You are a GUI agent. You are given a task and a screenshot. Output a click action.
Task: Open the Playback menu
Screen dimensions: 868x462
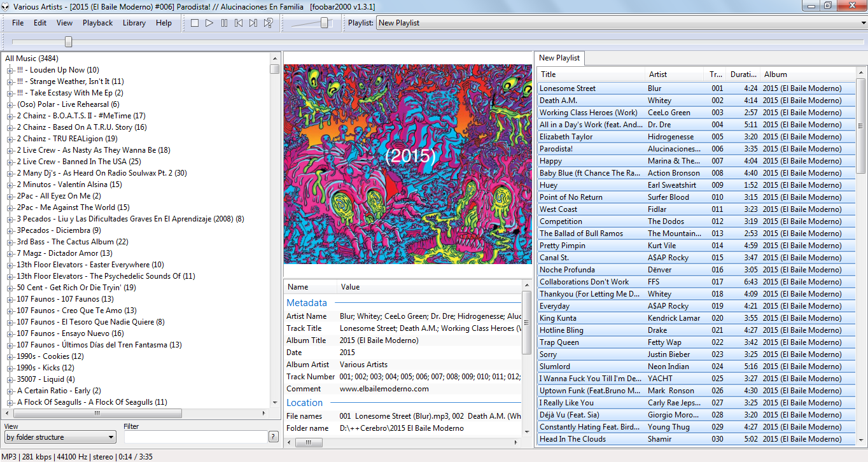pos(97,23)
